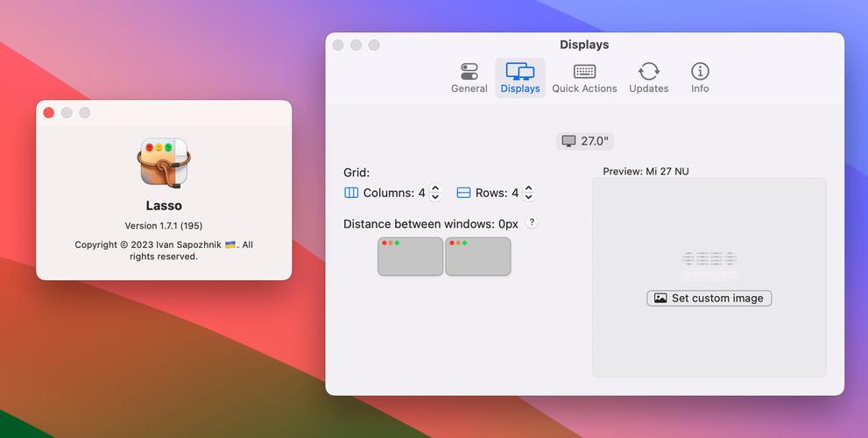Open the Quick Actions keyboard tab
Viewport: 868px width, 438px height.
pos(584,78)
